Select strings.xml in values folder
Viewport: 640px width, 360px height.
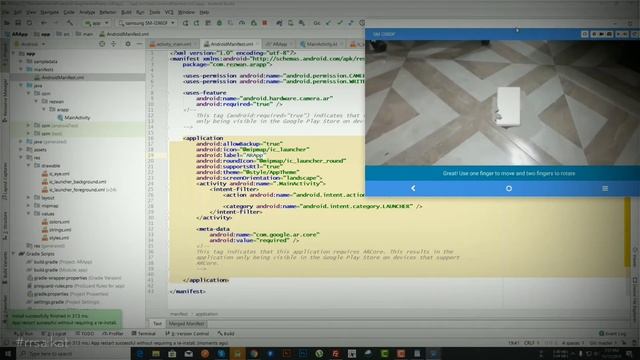pyautogui.click(x=56, y=230)
